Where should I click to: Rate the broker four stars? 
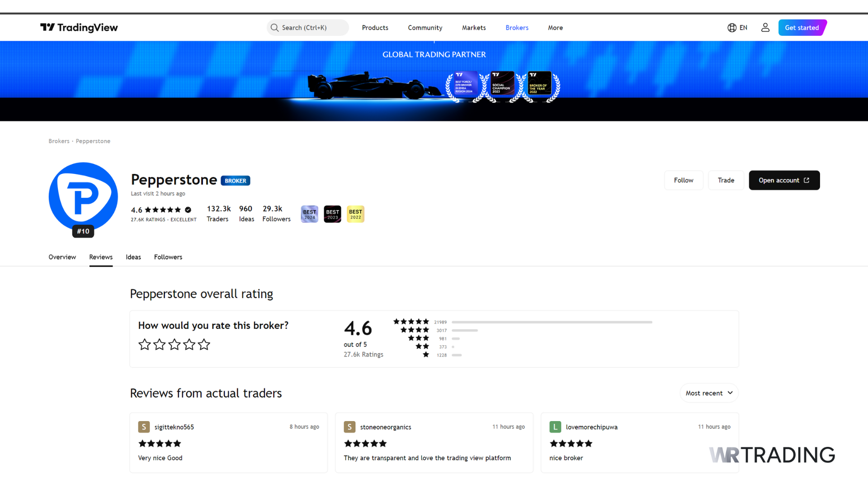tap(189, 345)
